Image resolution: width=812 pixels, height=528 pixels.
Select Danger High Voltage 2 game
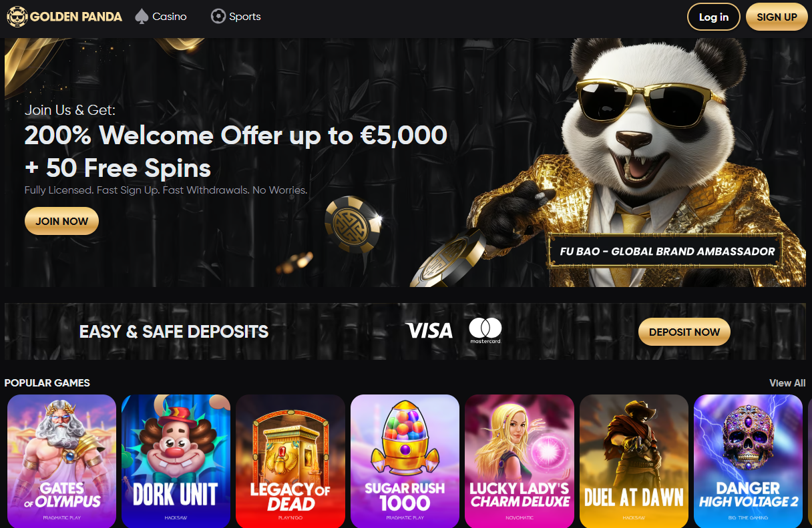pos(749,461)
